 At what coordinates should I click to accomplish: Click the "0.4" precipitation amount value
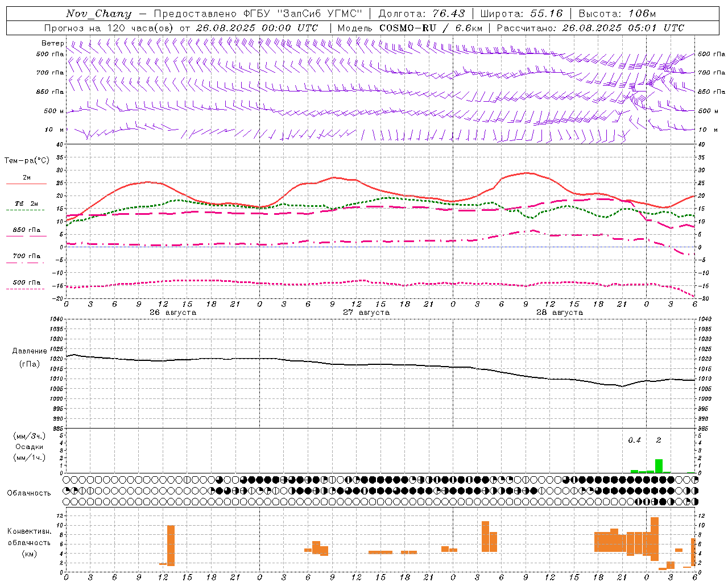click(x=634, y=440)
